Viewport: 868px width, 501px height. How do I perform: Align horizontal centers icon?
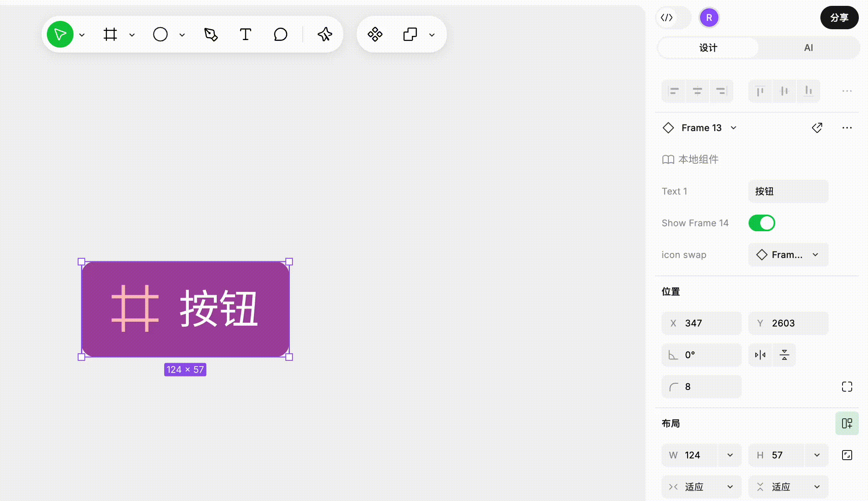click(x=698, y=91)
